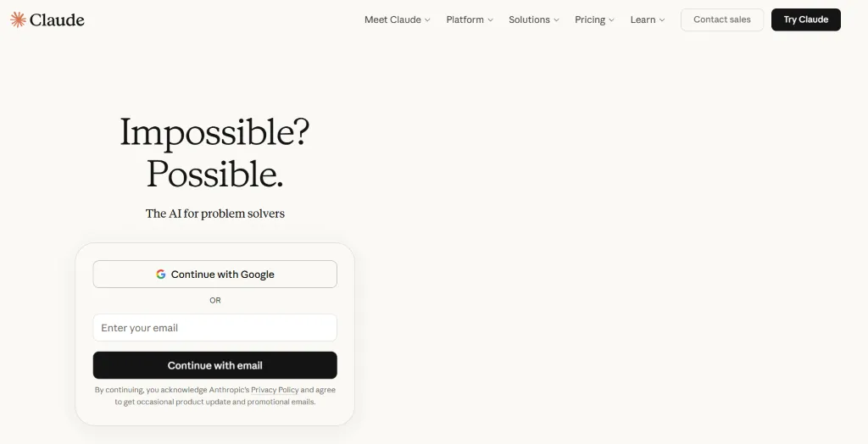Open the Platform menu

coord(465,19)
